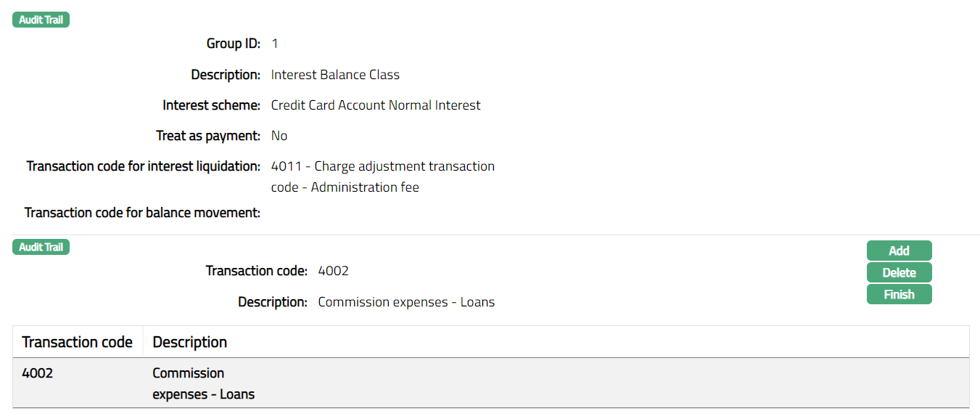Click Transaction code for interest liquidation label
Screen dimensions: 980x419
[143, 166]
